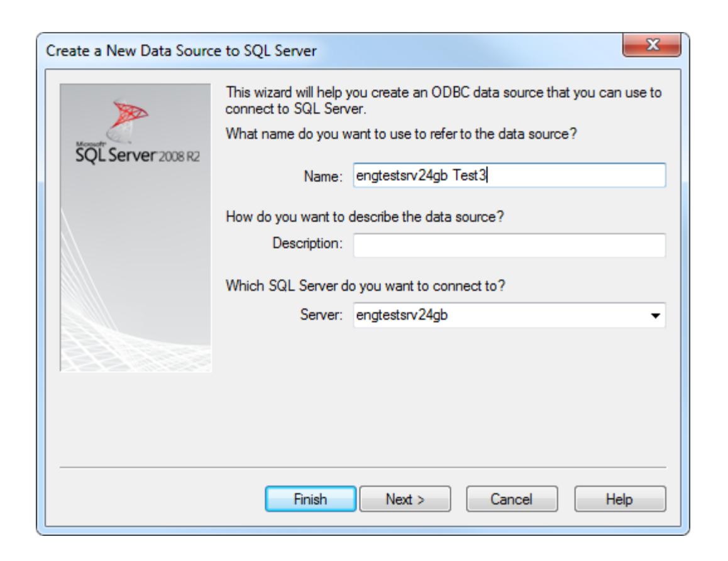The height and width of the screenshot is (561, 728).
Task: Expand the Server dropdown arrow
Action: pyautogui.click(x=655, y=315)
